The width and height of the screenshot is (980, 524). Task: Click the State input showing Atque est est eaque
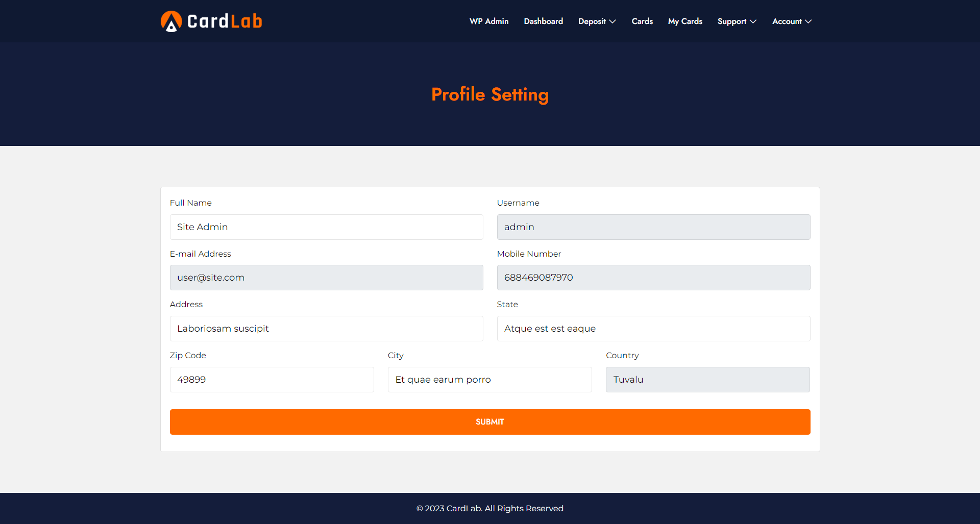pyautogui.click(x=653, y=328)
